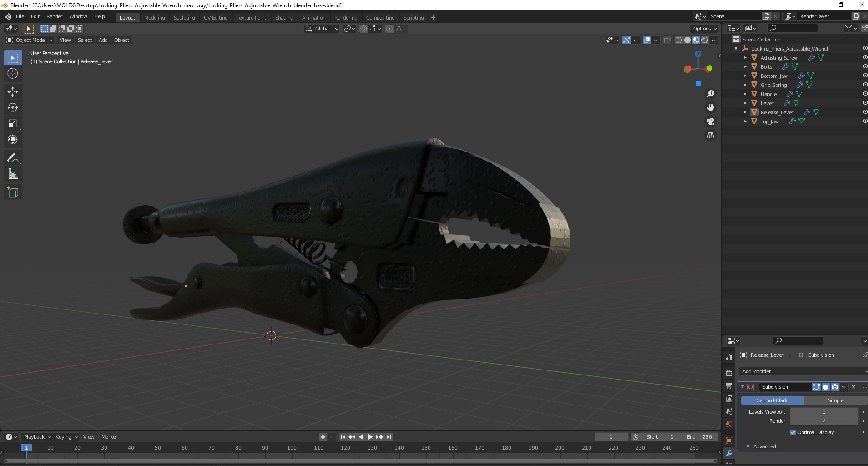Toggle auto keying record button
The width and height of the screenshot is (868, 466).
[x=323, y=437]
